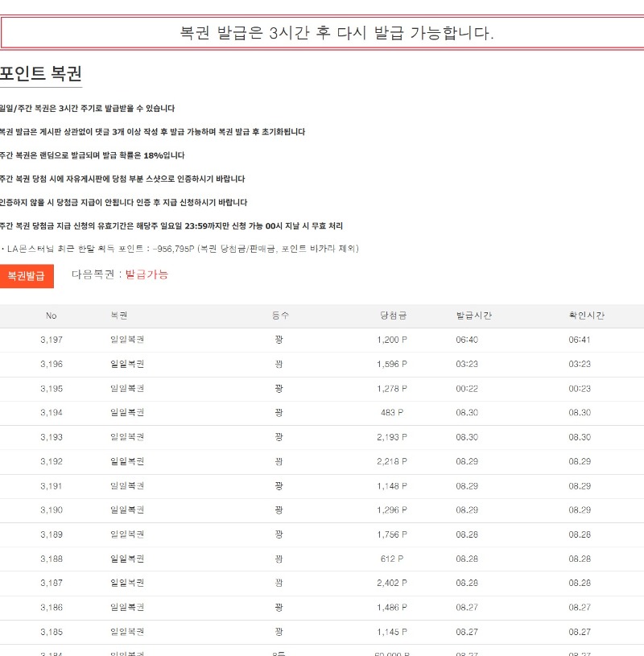644x656 pixels.
Task: Select the 포인트 복권 page heading
Action: tap(40, 73)
